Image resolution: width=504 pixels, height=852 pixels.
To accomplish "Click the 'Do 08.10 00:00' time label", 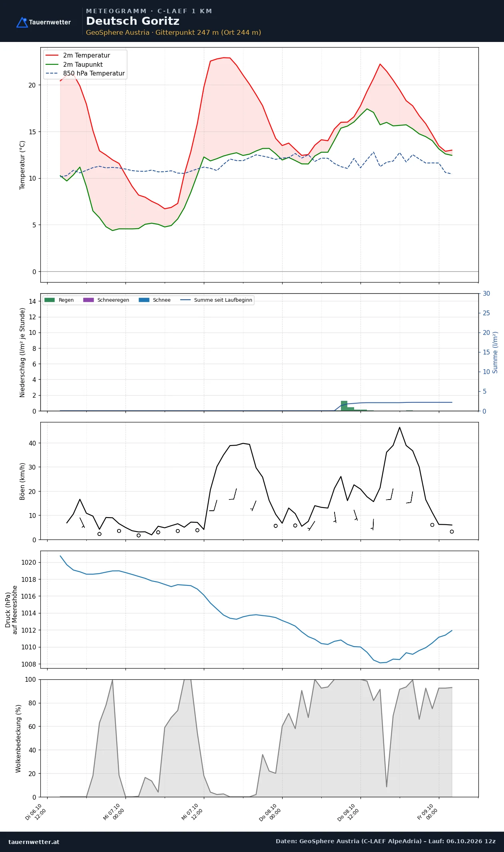I will (x=271, y=812).
